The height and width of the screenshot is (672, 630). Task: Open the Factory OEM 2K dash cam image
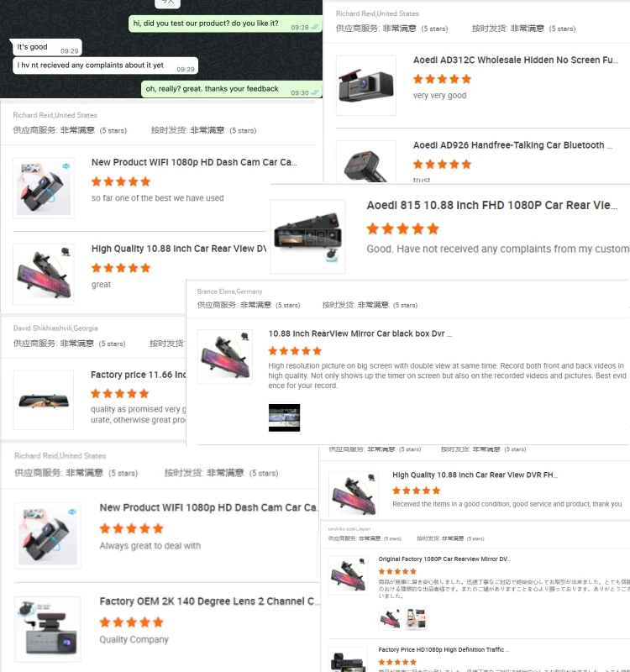tap(48, 629)
